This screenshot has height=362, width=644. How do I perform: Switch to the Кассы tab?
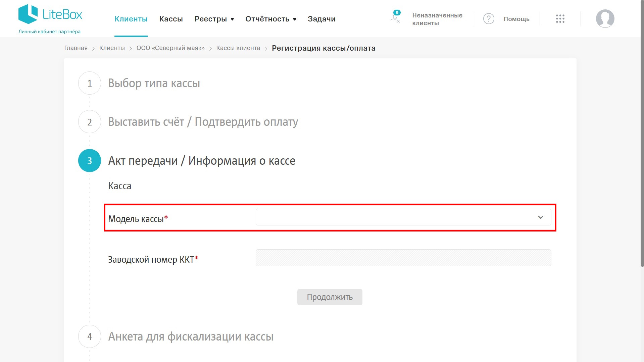click(171, 19)
